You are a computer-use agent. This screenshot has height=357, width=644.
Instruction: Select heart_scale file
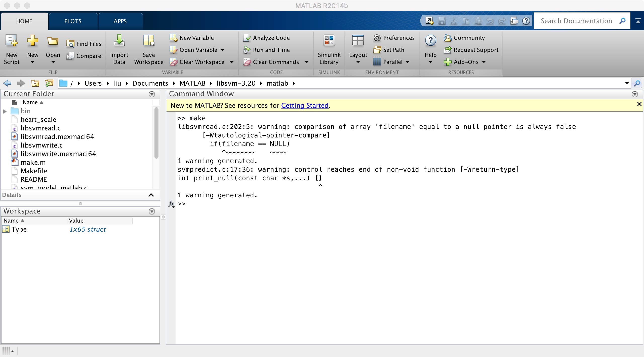click(x=38, y=120)
